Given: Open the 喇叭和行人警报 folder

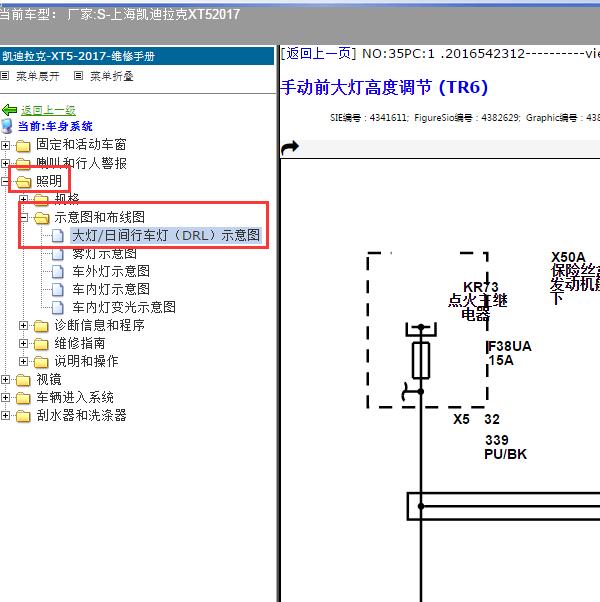Looking at the screenshot, I should [81, 163].
